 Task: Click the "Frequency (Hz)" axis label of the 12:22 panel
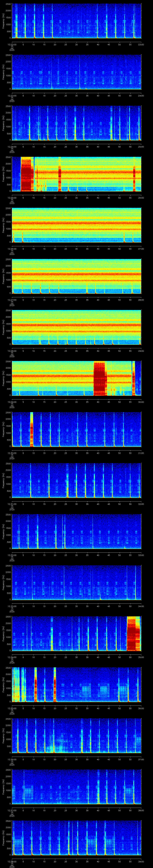tap(3, 21)
